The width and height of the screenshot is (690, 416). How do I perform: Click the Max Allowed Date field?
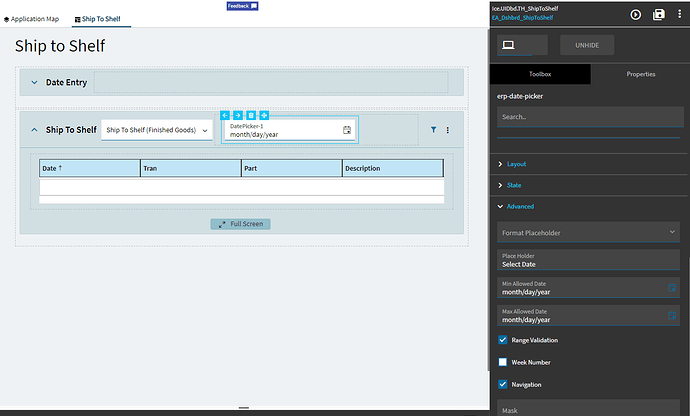coord(588,315)
